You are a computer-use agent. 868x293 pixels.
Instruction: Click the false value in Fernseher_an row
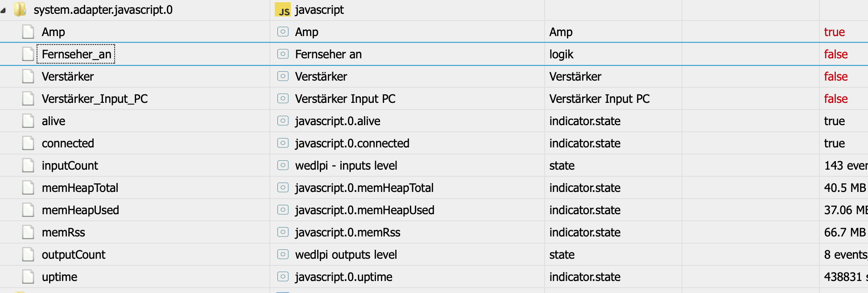coord(835,54)
